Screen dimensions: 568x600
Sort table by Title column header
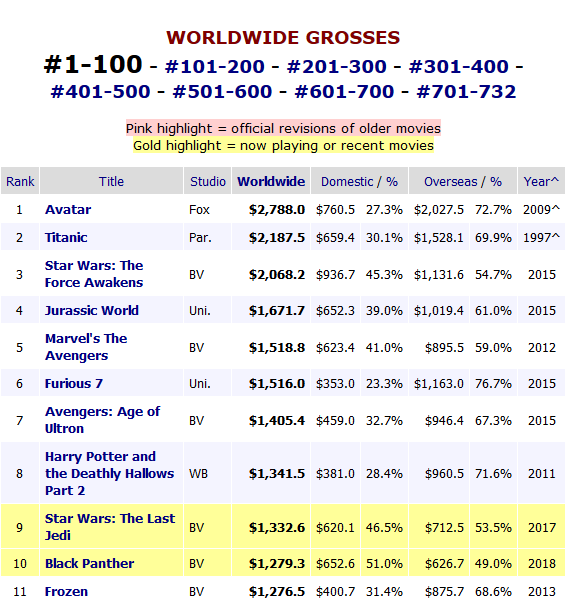click(111, 181)
